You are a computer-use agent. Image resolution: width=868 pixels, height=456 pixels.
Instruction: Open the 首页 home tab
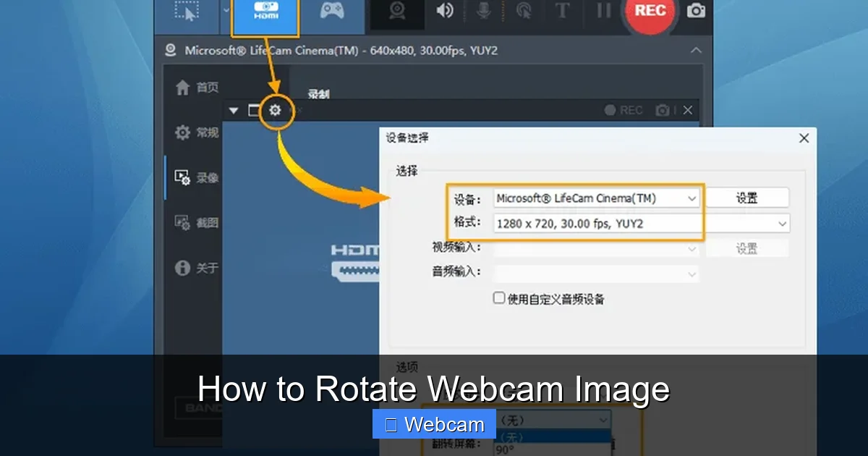tap(197, 88)
